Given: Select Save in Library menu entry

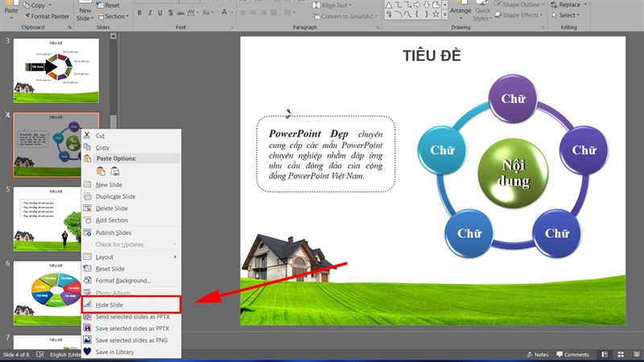Looking at the screenshot, I should [131, 352].
